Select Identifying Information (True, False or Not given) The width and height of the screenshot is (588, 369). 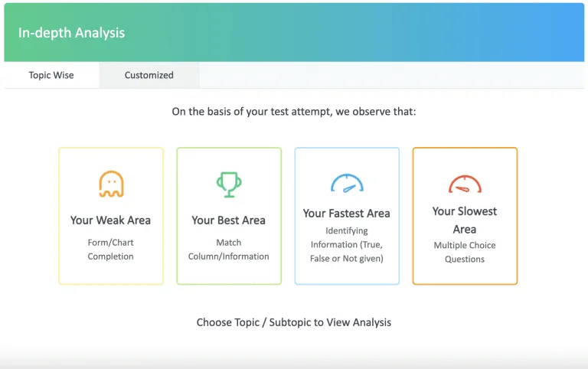point(346,244)
